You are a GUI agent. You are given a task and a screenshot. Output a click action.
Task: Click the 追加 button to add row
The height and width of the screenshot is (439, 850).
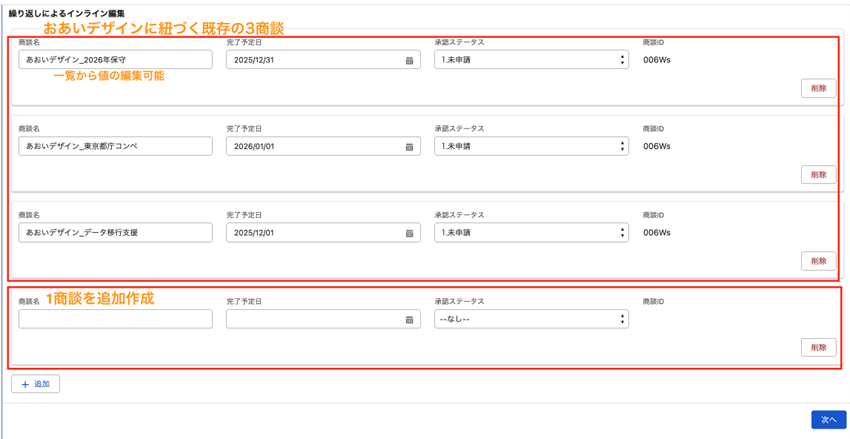36,384
